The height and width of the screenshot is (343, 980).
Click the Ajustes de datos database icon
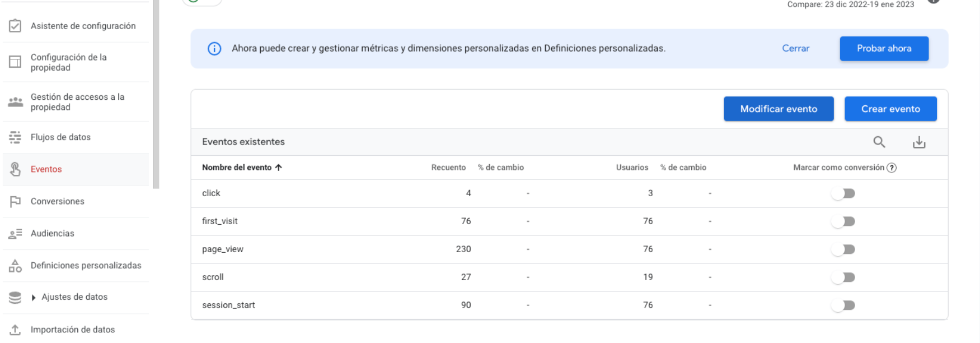[x=15, y=297]
